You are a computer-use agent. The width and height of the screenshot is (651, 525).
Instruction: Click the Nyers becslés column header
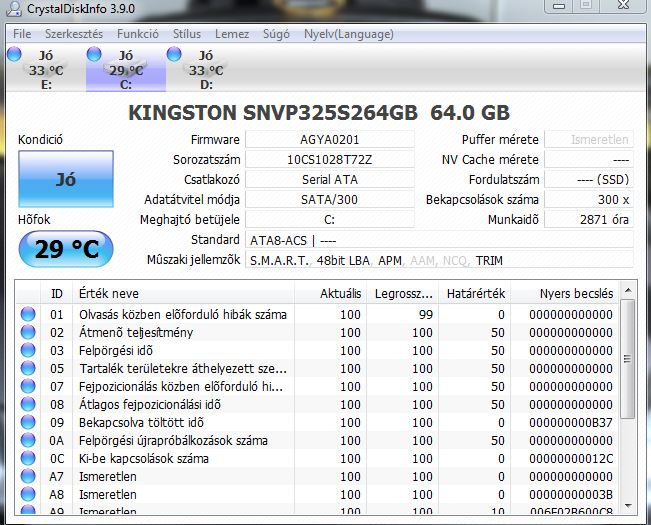565,293
